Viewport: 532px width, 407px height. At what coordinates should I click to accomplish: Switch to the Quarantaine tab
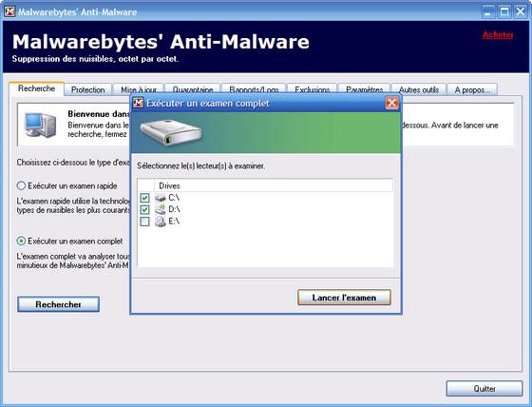pos(192,89)
